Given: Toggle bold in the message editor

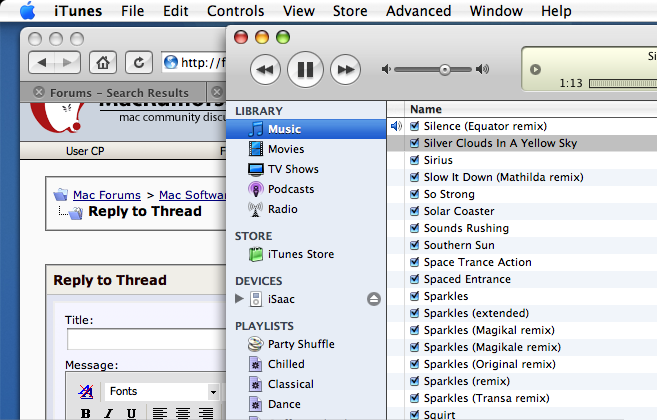Looking at the screenshot, I should coord(85,413).
